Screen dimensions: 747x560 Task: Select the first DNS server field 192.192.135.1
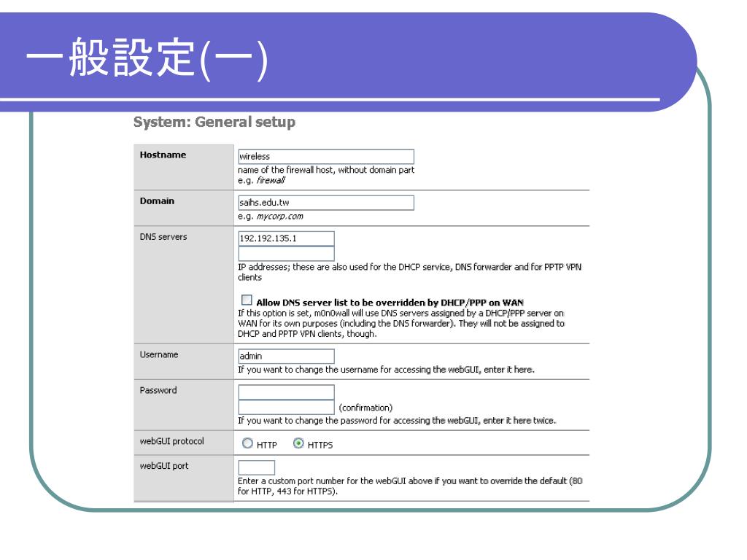[286, 238]
